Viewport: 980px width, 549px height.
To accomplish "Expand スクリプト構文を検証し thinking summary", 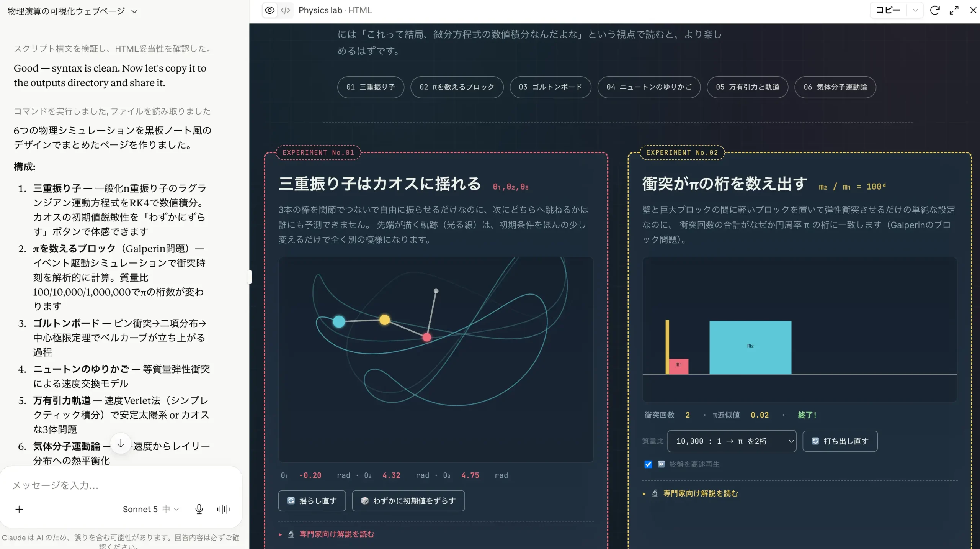I will 113,49.
